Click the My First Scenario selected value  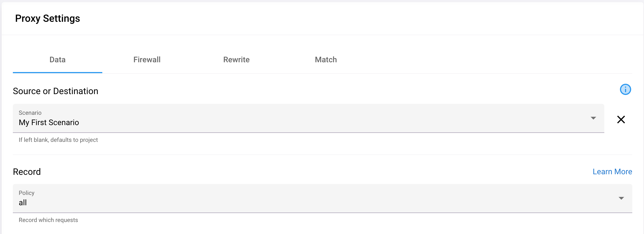(x=49, y=123)
